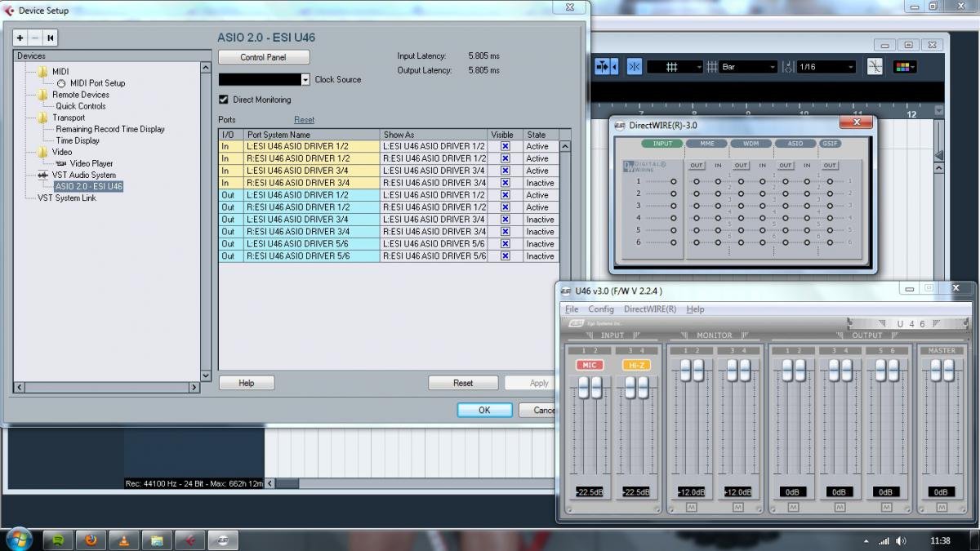Click the Transport folder icon
980x551 pixels.
click(42, 118)
